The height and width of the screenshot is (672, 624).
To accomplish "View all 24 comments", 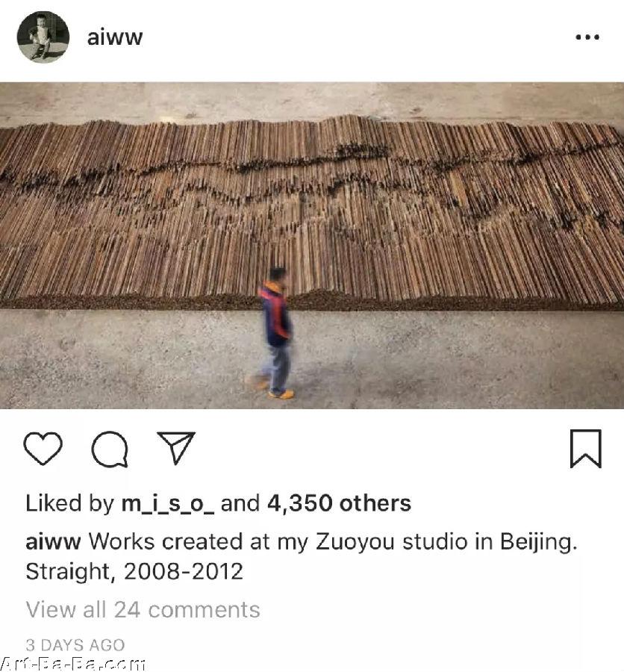I will pos(143,609).
